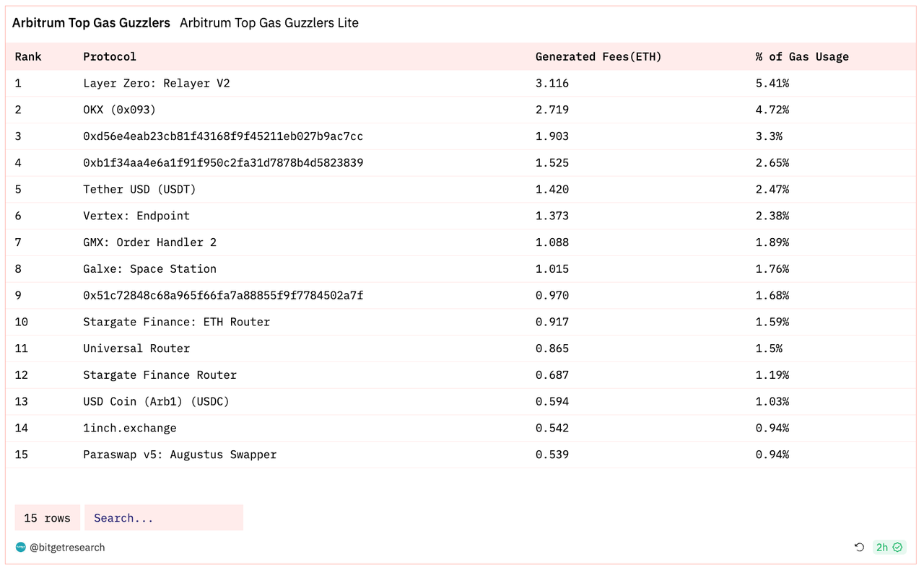Select the OKX (0x093) cell
Viewport: 924px width, 570px height.
click(x=120, y=110)
